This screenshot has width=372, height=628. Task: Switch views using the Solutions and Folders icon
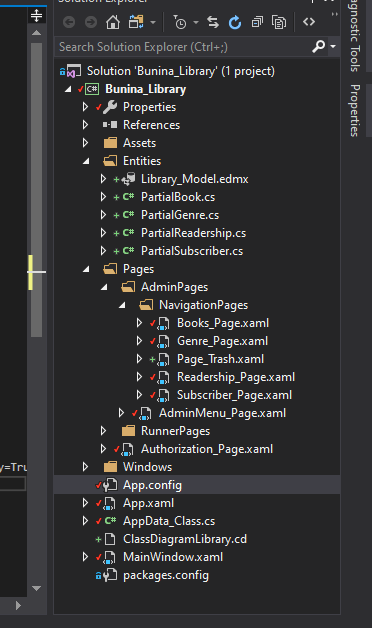pos(136,22)
